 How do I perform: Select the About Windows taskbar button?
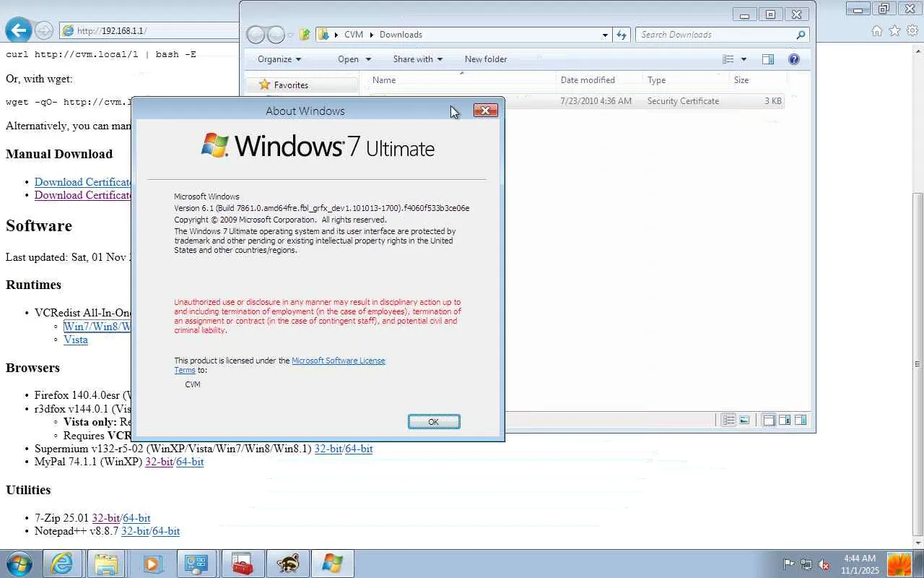click(x=333, y=564)
